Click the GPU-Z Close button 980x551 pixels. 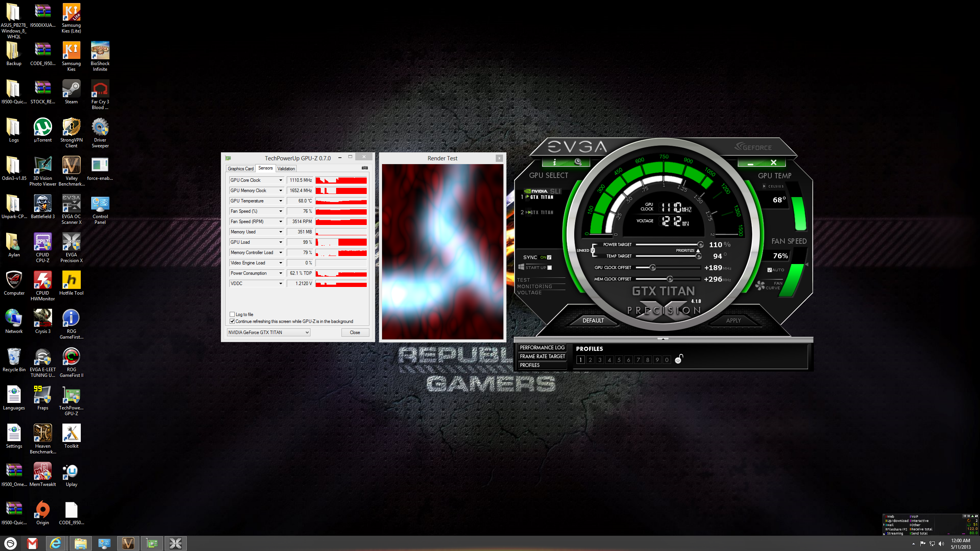tap(355, 333)
